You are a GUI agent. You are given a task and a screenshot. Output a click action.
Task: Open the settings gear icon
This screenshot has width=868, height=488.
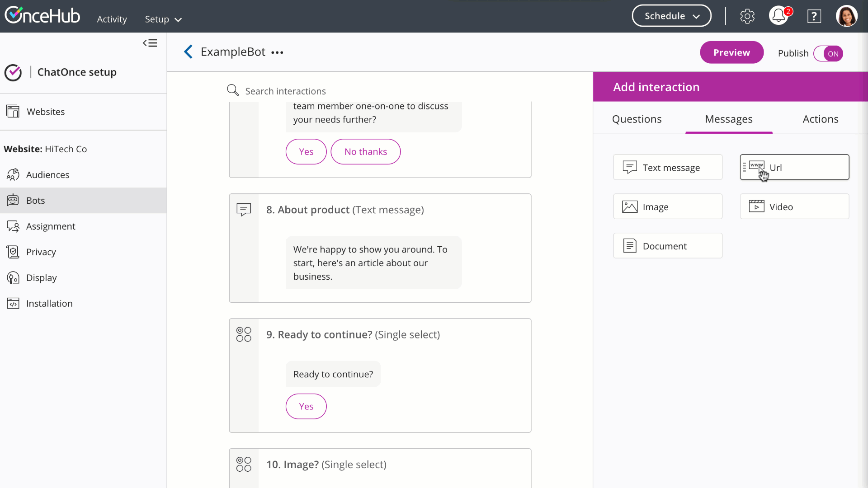[x=747, y=16]
